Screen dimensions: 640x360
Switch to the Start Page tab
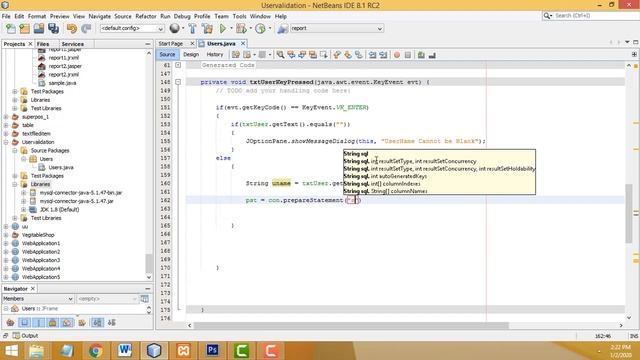(171, 43)
